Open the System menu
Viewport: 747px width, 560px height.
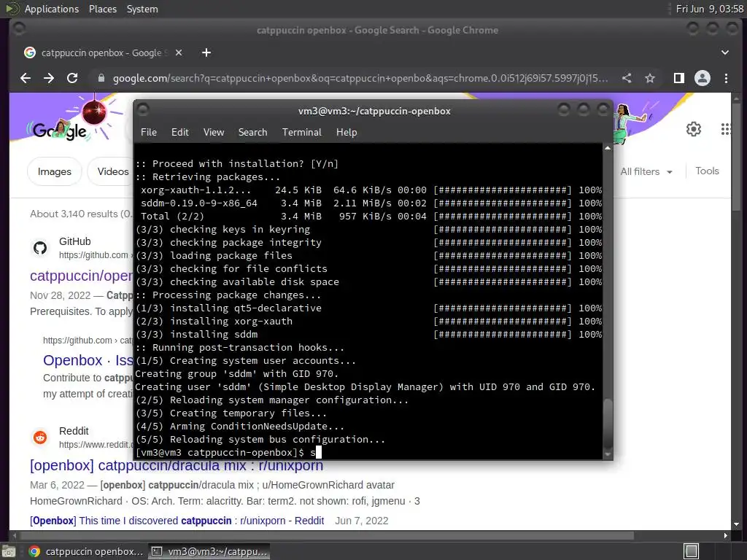142,9
